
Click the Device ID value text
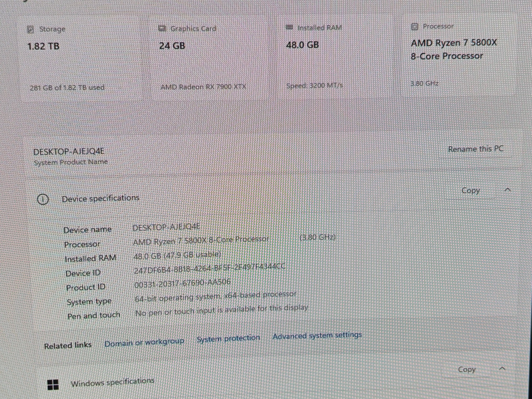[x=210, y=269]
